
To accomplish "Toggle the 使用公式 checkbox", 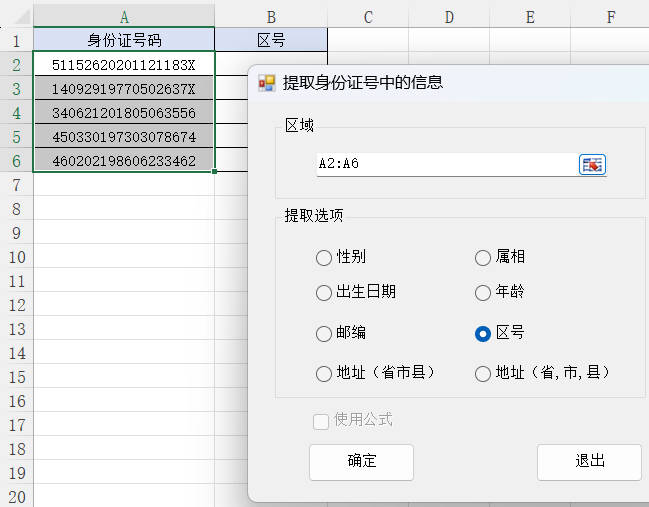I will coord(322,421).
